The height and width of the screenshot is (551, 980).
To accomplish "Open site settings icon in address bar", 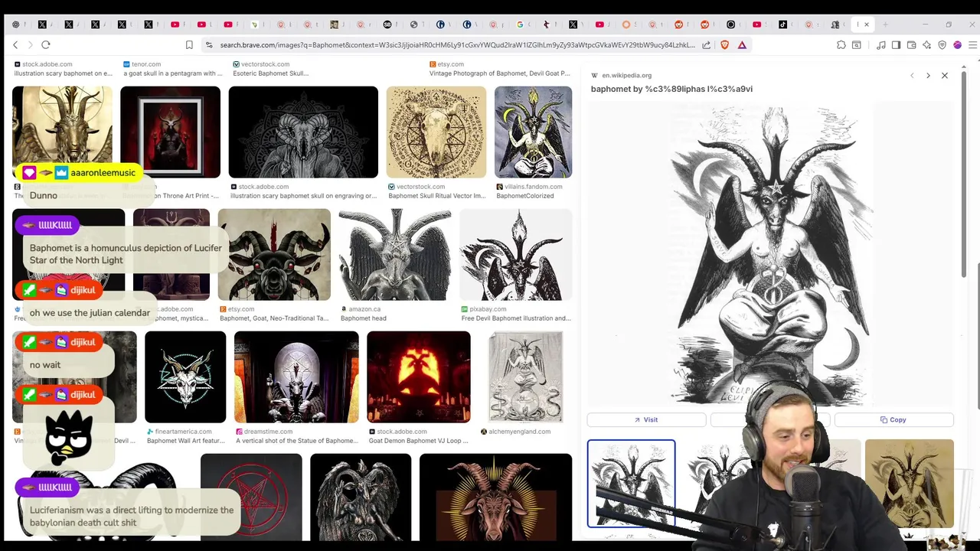I will point(208,45).
